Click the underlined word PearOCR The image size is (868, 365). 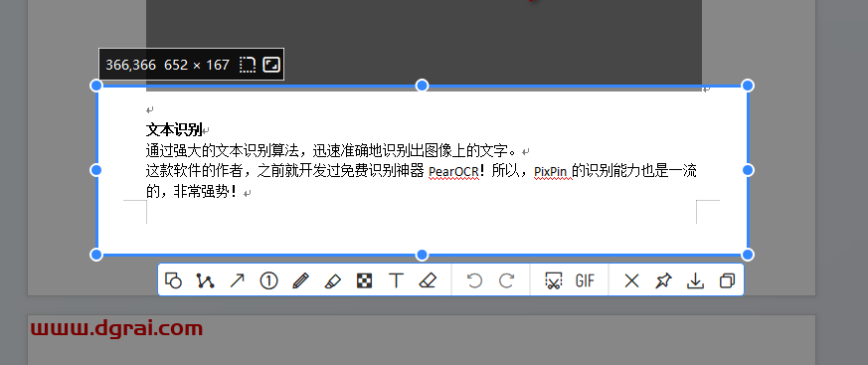tap(453, 171)
